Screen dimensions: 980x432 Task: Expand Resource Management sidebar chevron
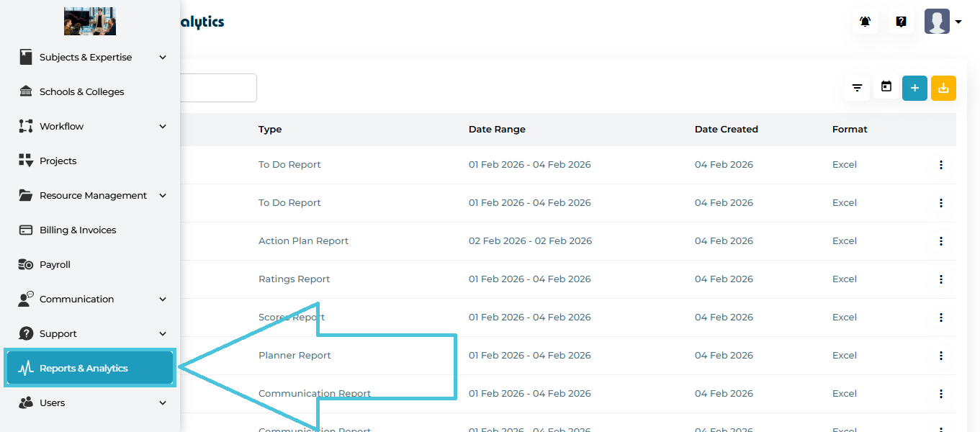coord(163,196)
